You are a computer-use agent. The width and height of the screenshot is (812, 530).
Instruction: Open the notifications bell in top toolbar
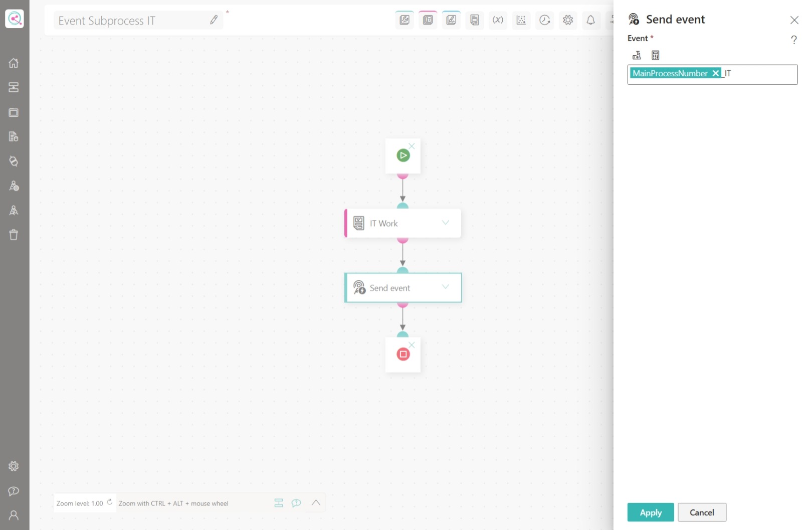pyautogui.click(x=591, y=20)
